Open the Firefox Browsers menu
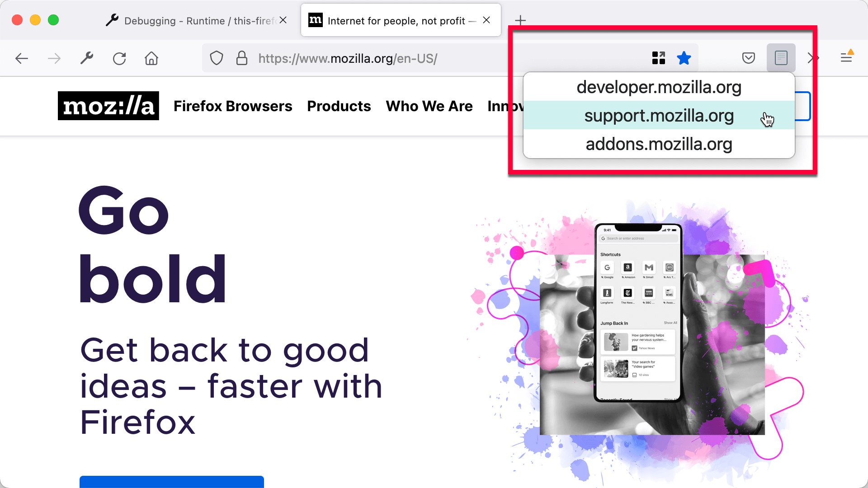This screenshot has width=868, height=488. (232, 105)
